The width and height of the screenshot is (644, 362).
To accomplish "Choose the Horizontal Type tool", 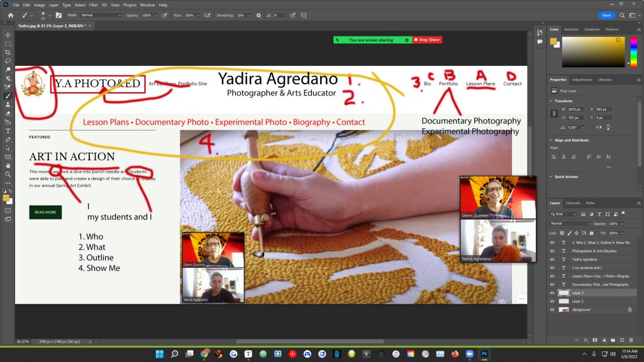I will click(x=8, y=131).
